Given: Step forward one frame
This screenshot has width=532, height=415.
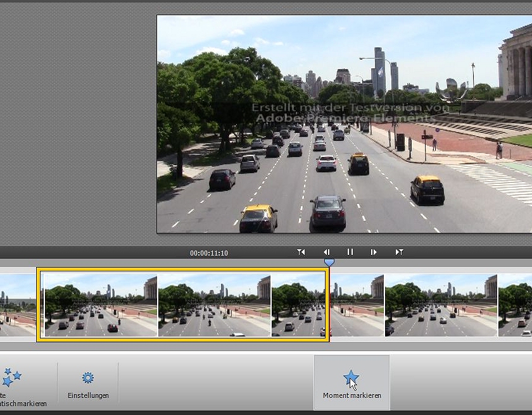Looking at the screenshot, I should pos(374,252).
